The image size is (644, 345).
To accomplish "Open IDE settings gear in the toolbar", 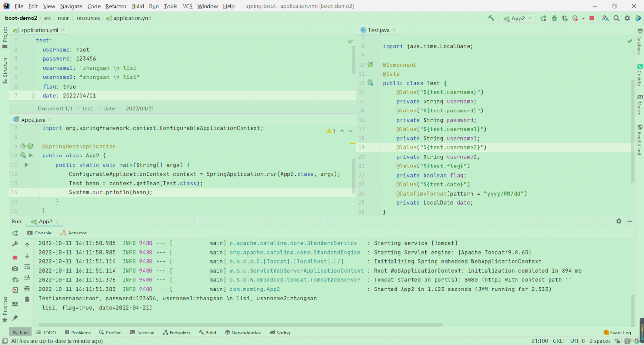I will pyautogui.click(x=627, y=18).
